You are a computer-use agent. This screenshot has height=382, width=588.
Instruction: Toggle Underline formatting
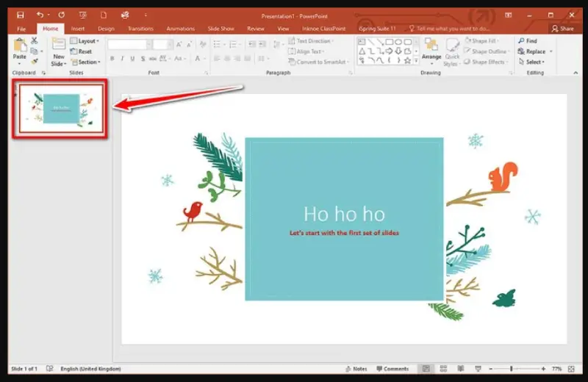[132, 59]
